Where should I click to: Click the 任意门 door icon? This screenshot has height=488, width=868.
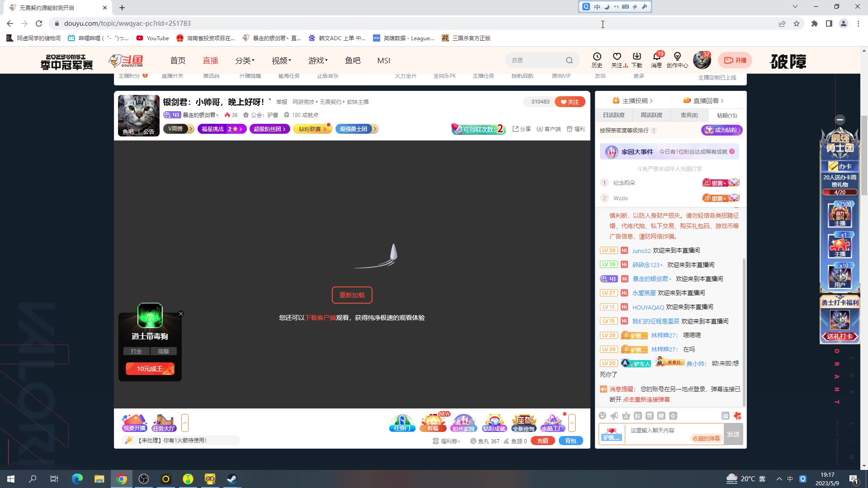402,422
